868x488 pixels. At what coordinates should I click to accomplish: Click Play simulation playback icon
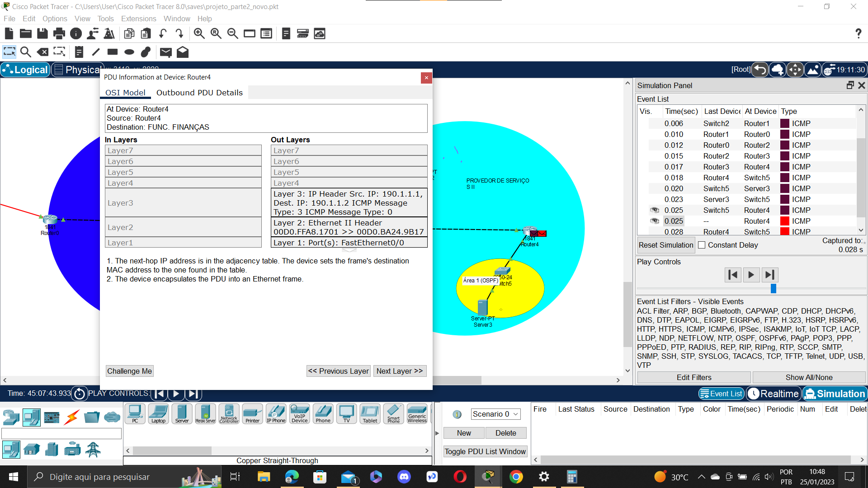point(751,274)
